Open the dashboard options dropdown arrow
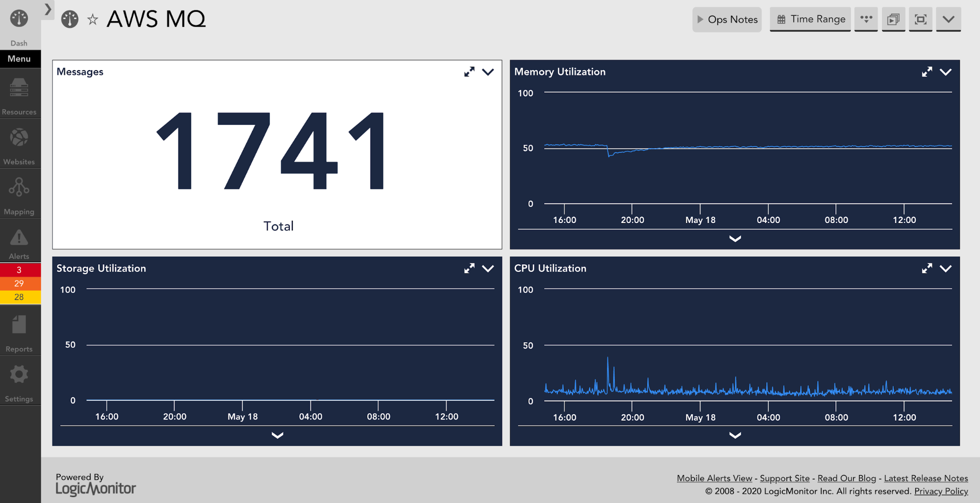This screenshot has width=980, height=503. coord(948,19)
